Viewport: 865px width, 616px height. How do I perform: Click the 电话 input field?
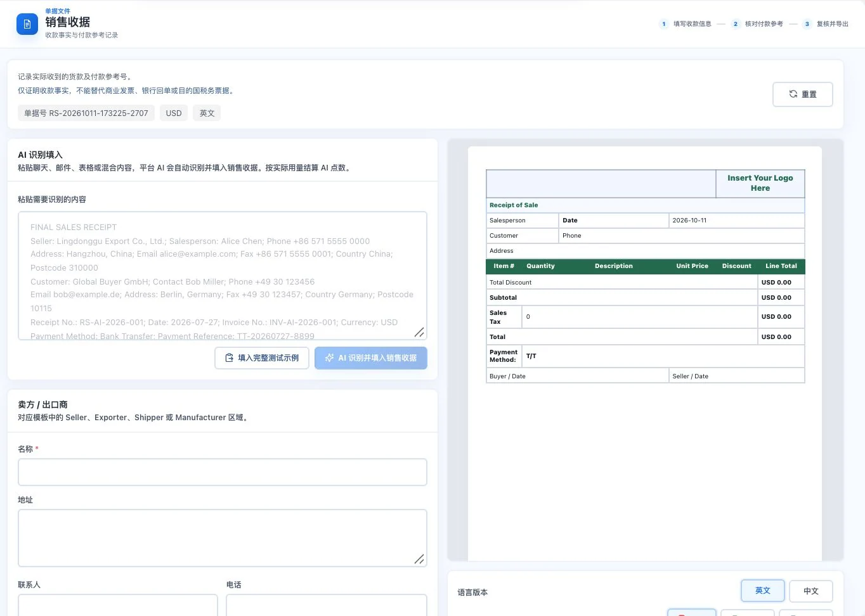[327, 605]
